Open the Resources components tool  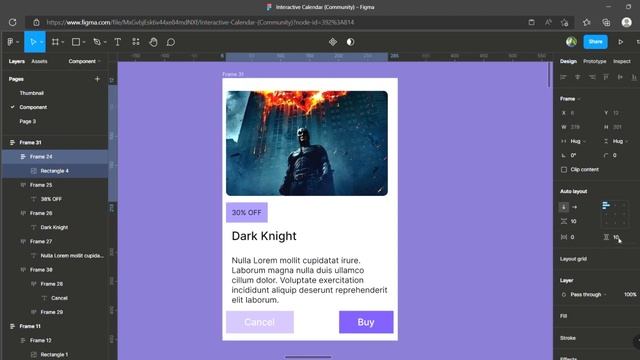point(136,42)
